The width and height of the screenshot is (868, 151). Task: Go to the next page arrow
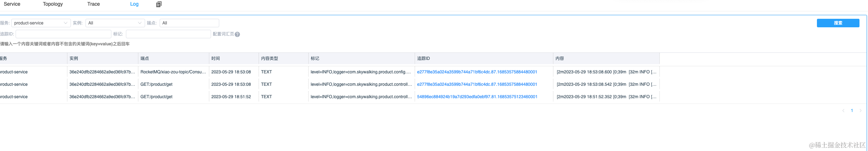[x=860, y=111]
